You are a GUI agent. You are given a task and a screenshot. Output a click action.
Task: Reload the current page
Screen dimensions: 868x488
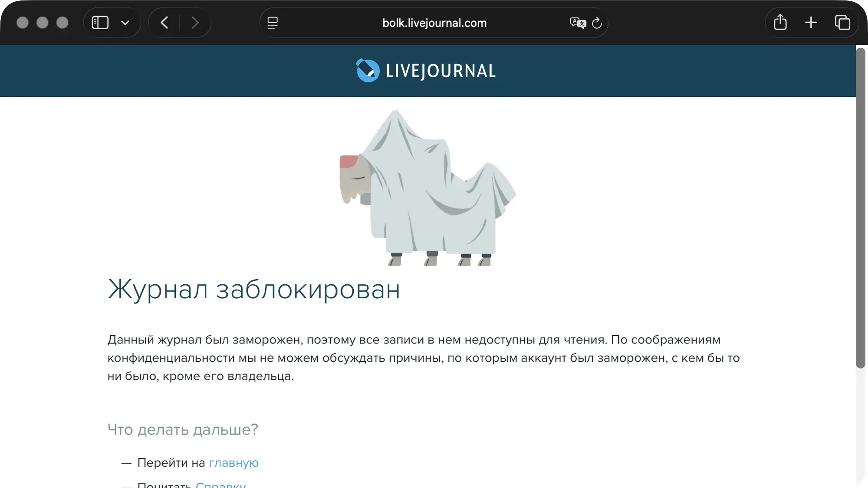(x=597, y=23)
